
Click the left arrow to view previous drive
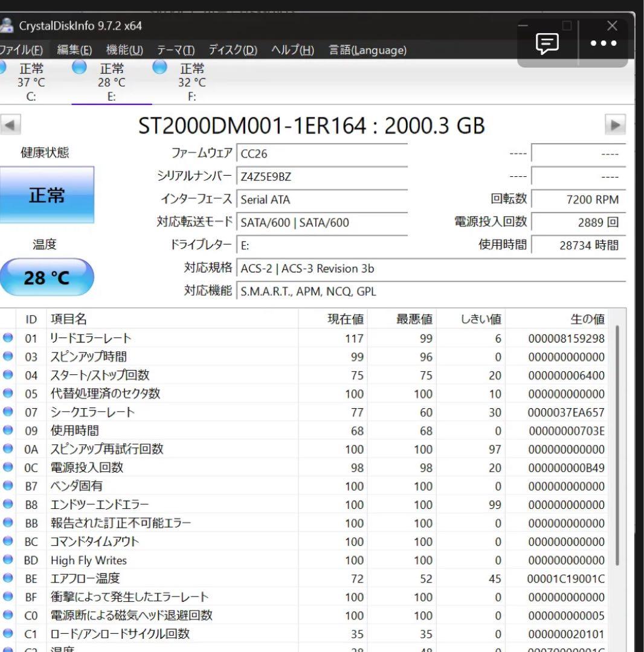pos(10,124)
